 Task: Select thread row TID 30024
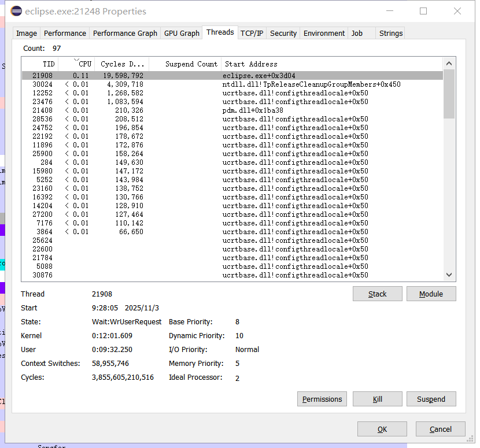[x=232, y=84]
